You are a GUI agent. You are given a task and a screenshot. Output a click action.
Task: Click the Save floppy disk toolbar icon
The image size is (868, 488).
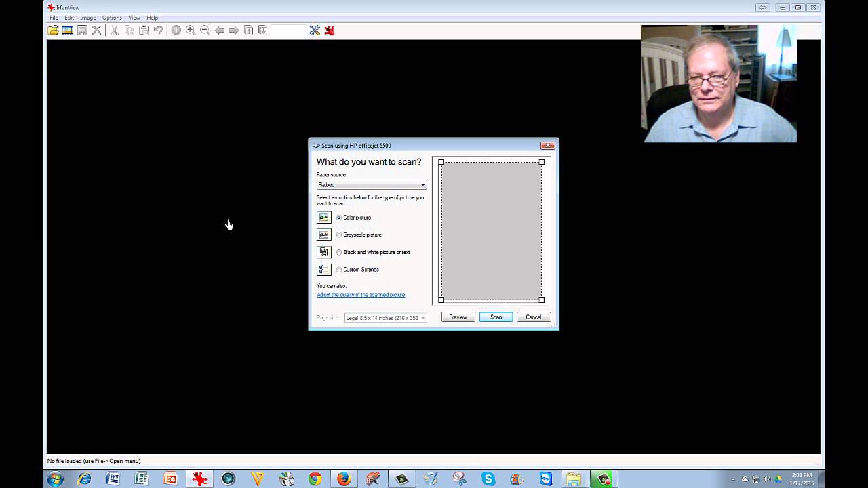[82, 30]
